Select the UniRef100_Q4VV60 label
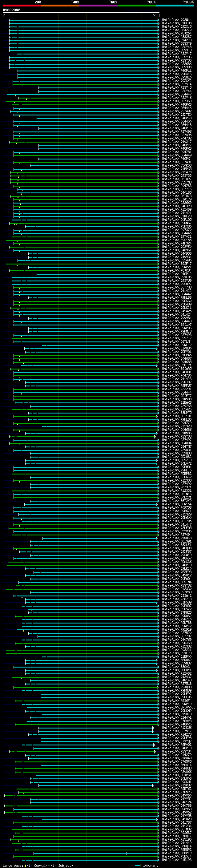This screenshot has width=197, height=868. coord(177,795)
